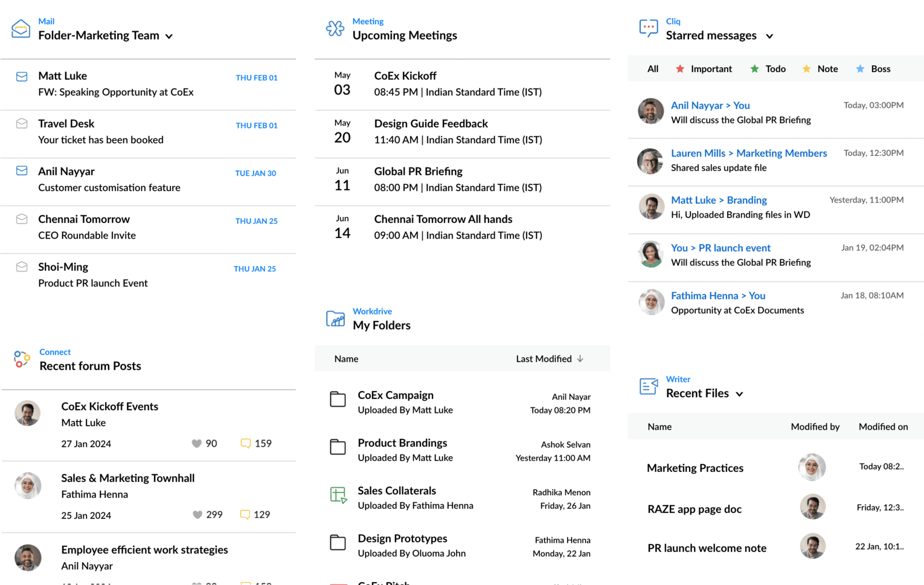Expand the Folder-Marketing Team dropdown
Image resolution: width=924 pixels, height=585 pixels.
(x=169, y=36)
